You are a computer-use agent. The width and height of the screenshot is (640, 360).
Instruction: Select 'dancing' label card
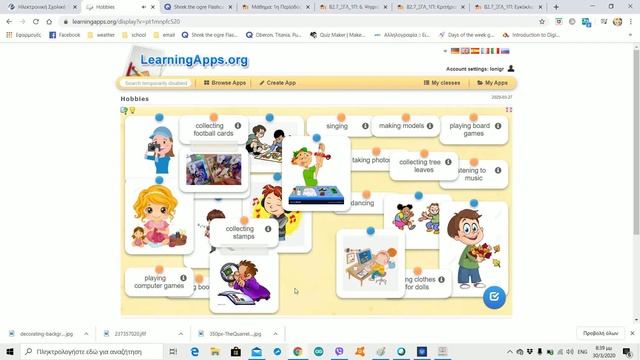[361, 203]
